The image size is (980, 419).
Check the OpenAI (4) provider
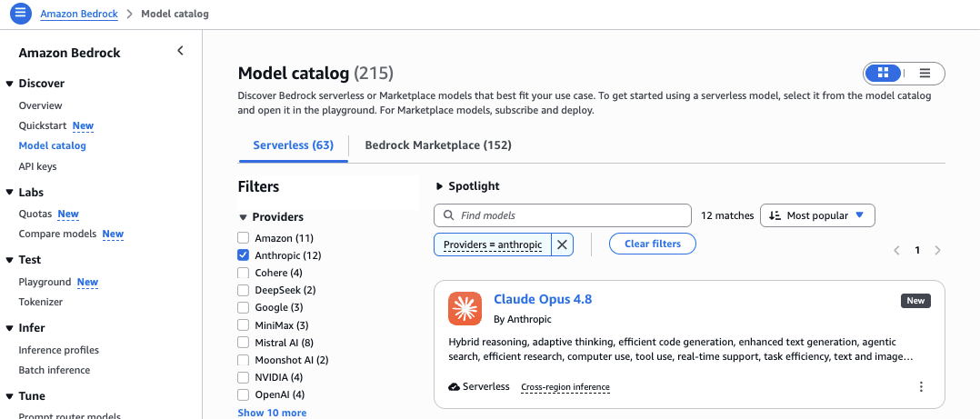(x=243, y=395)
